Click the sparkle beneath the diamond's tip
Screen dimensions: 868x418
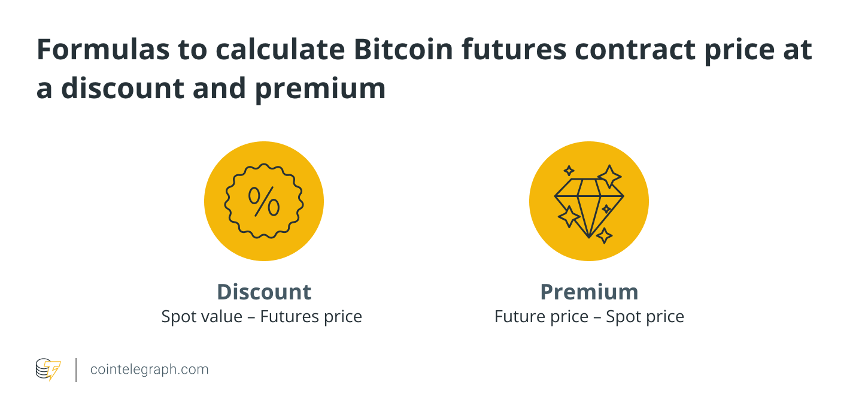[x=604, y=235]
